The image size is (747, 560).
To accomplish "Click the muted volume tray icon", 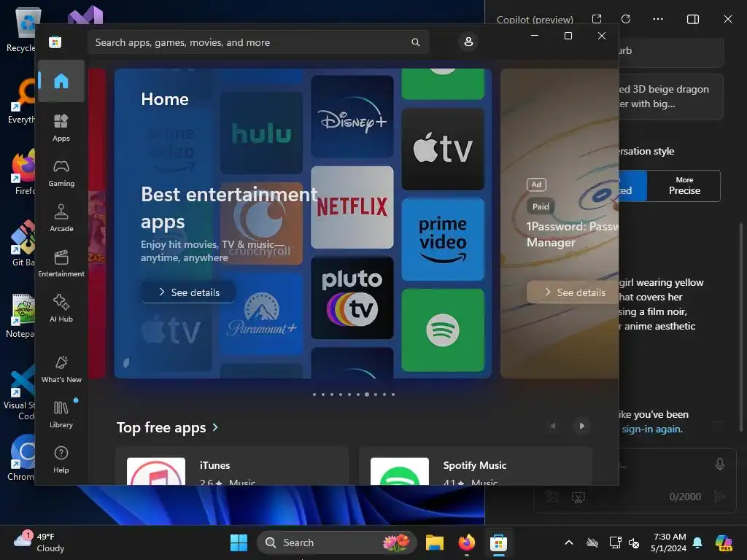I will tap(634, 542).
